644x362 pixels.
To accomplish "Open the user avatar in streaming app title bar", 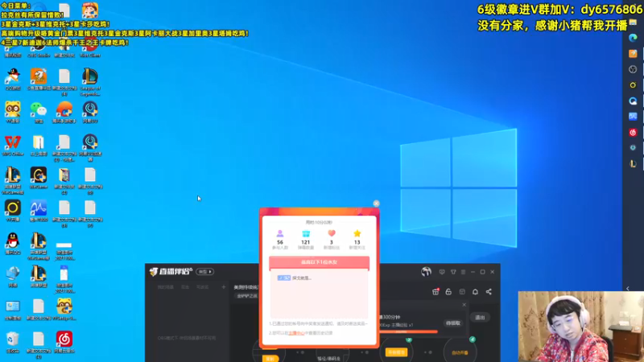I will pyautogui.click(x=426, y=271).
